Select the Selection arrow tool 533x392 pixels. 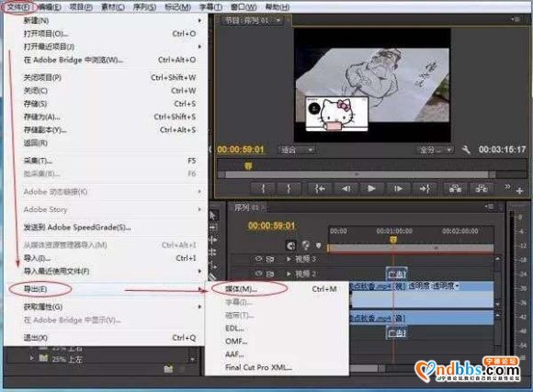pyautogui.click(x=213, y=216)
